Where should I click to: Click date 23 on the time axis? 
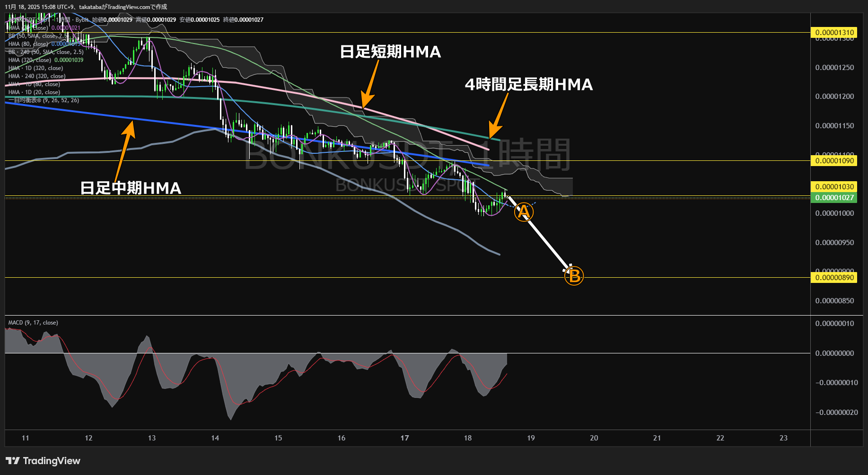783,438
